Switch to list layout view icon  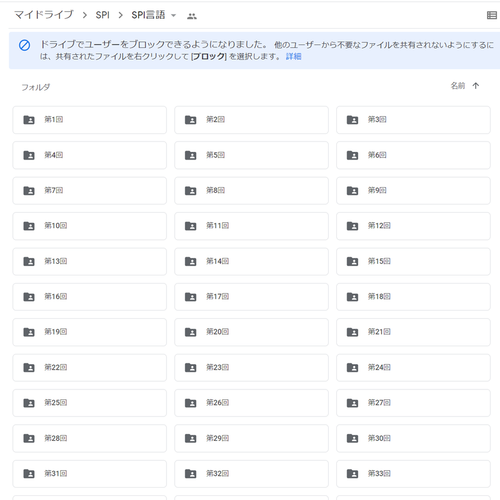click(492, 15)
